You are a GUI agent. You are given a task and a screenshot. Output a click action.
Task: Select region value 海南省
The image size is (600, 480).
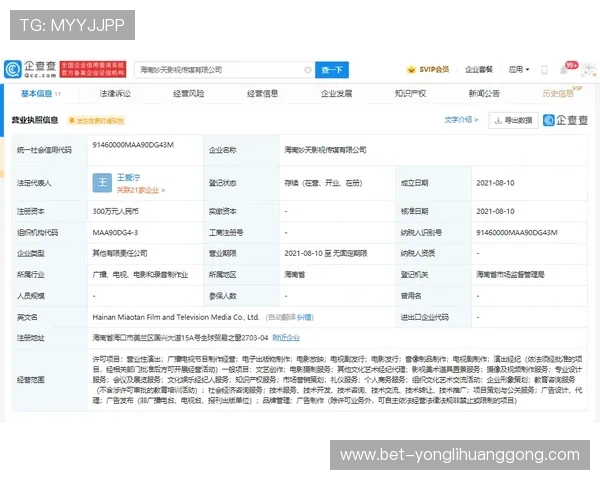click(x=295, y=275)
